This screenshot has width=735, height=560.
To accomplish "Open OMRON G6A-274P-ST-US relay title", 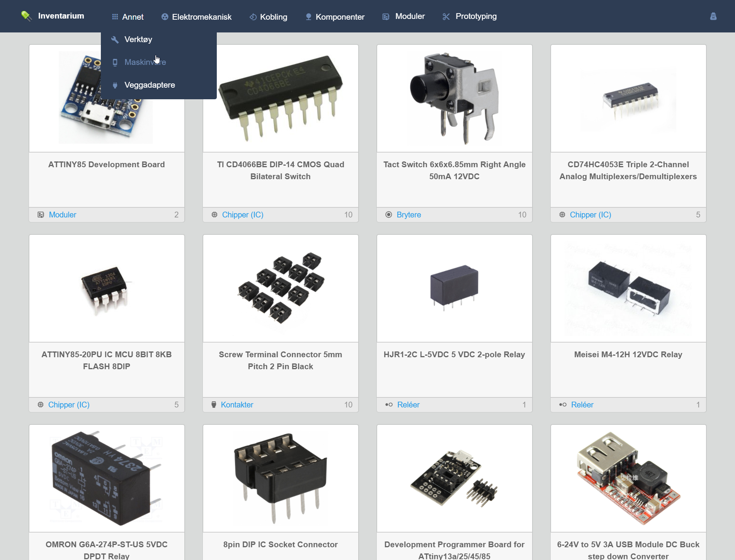I will point(107,550).
